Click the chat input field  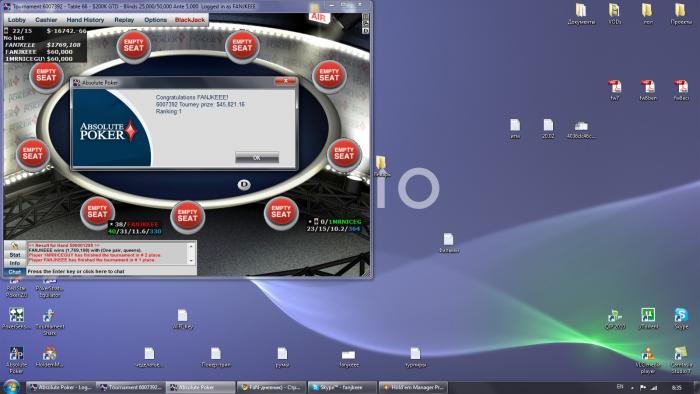[111, 271]
